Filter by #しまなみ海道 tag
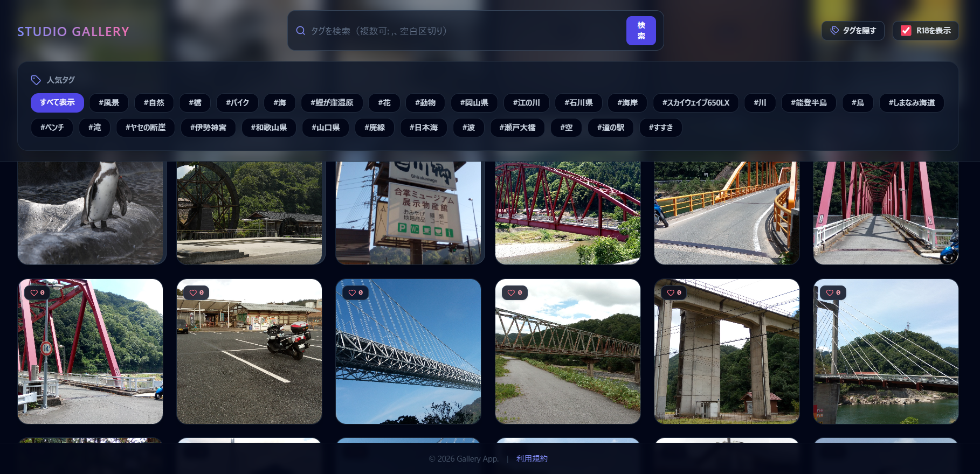This screenshot has width=980, height=474. click(x=912, y=102)
